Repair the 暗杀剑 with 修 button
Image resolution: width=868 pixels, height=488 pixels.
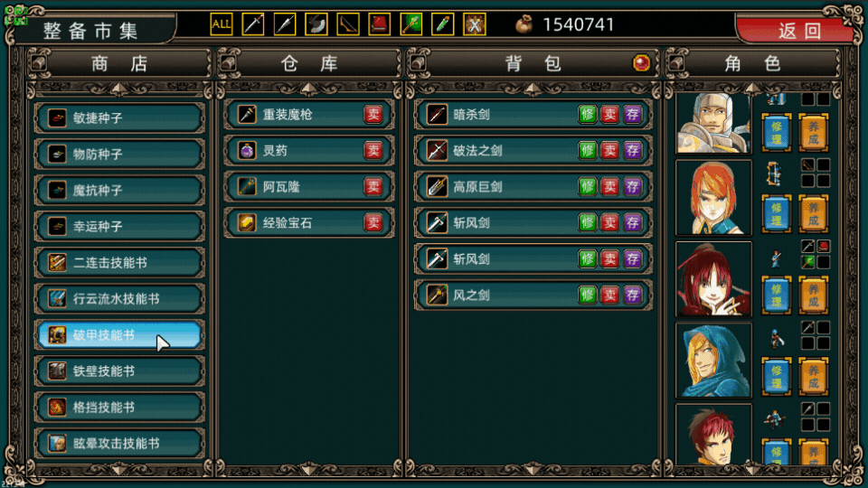[587, 115]
